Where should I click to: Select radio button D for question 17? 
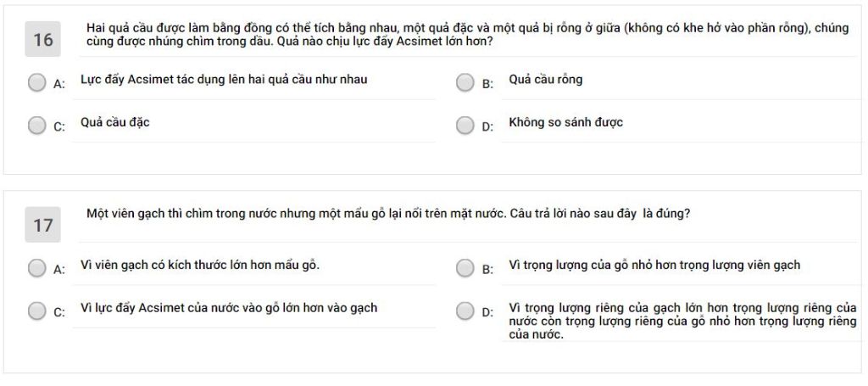[465, 311]
